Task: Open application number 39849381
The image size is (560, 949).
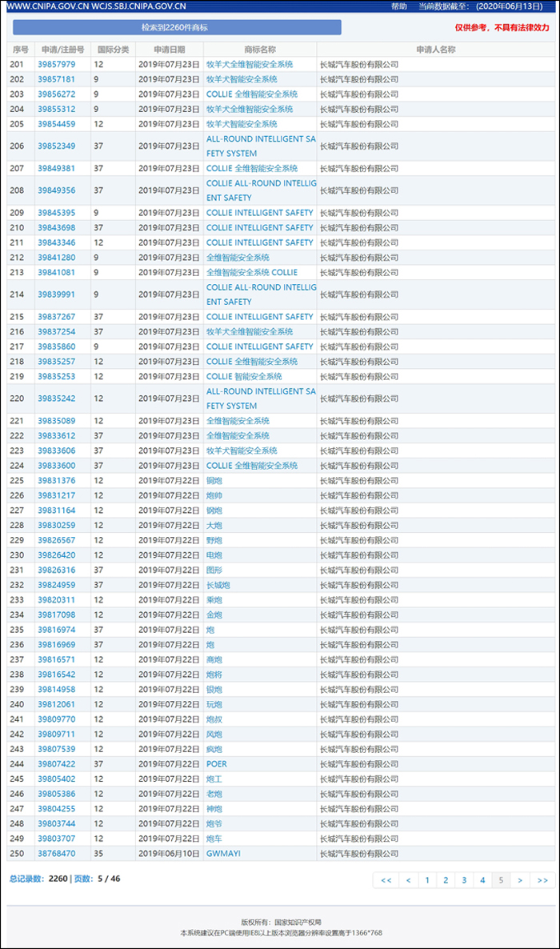Action: point(56,168)
